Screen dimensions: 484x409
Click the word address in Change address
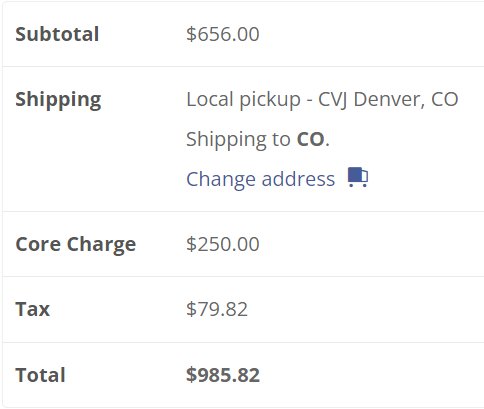298,179
